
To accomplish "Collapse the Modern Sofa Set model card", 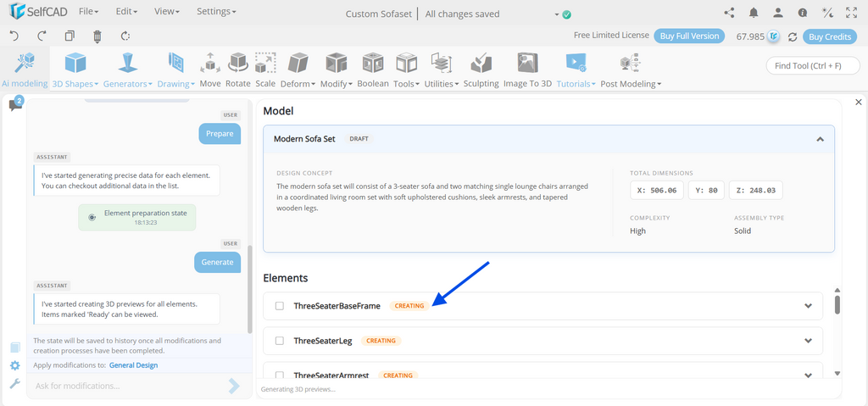I will click(x=820, y=139).
